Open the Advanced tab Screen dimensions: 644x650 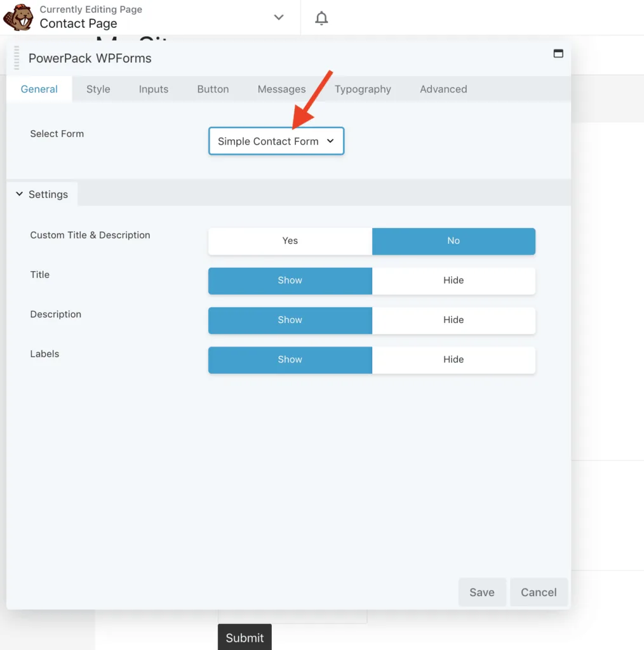tap(443, 89)
